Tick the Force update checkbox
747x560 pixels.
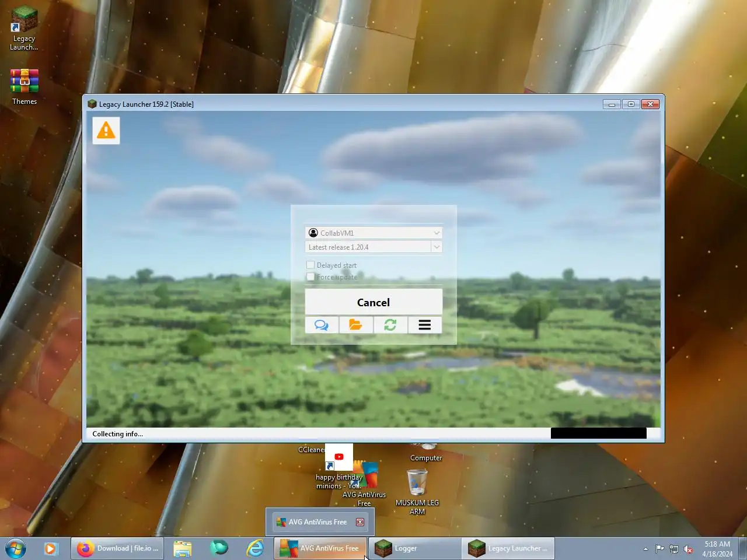[310, 277]
